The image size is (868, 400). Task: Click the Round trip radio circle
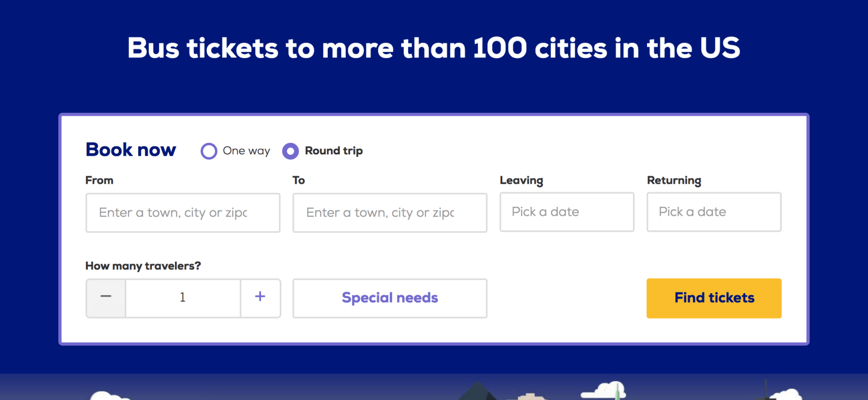tap(290, 151)
